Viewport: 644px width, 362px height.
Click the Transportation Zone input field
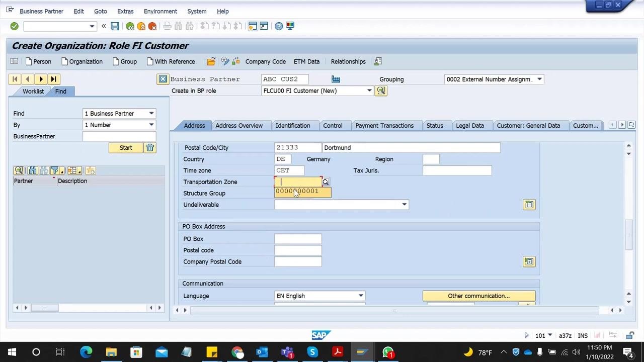pyautogui.click(x=298, y=182)
